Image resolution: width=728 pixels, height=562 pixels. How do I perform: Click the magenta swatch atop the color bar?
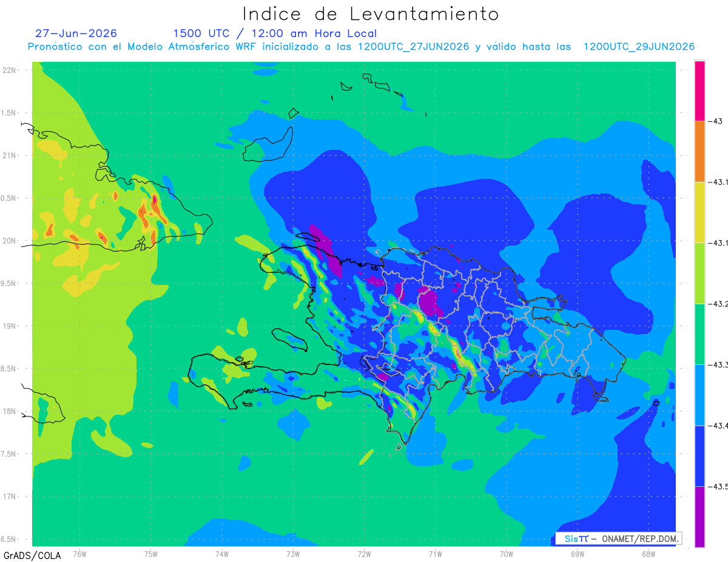(x=699, y=90)
